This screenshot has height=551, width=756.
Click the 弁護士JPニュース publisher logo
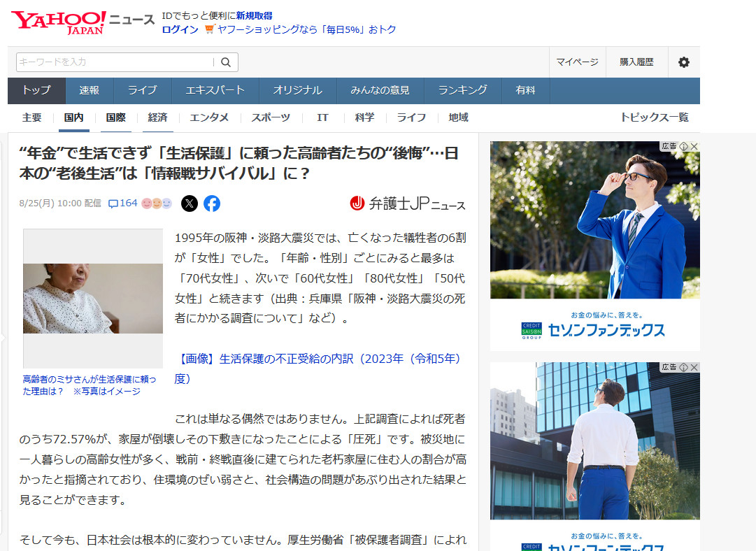[x=408, y=203]
